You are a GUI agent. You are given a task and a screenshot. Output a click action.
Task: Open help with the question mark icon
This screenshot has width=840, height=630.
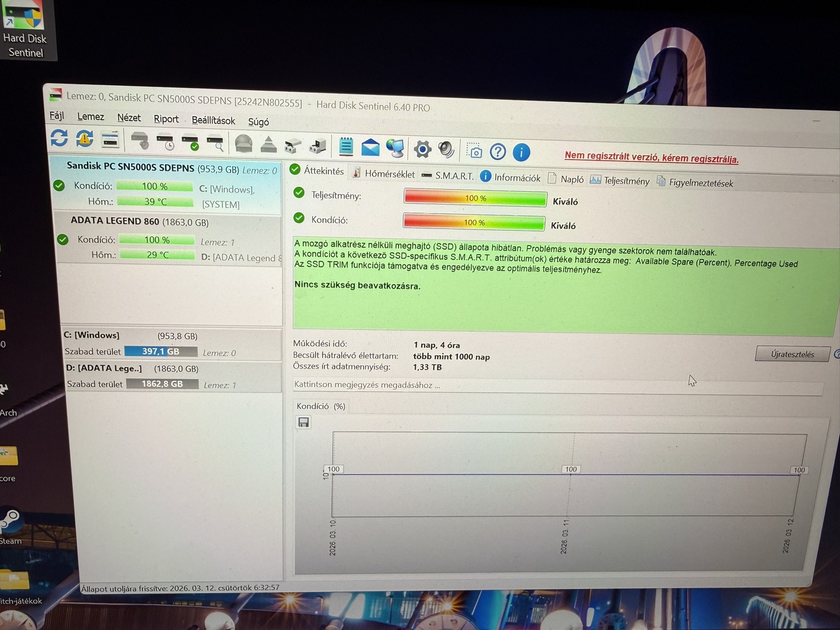coord(498,151)
